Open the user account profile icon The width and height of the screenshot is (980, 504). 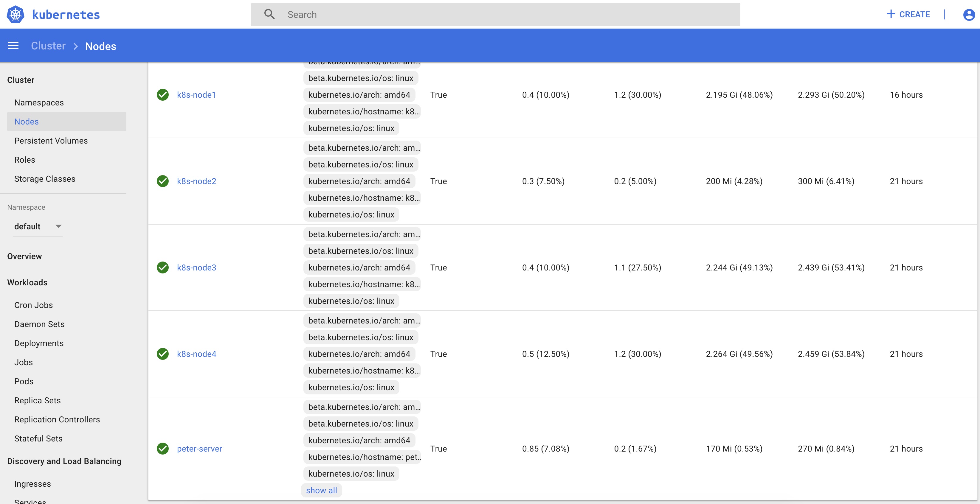click(969, 14)
